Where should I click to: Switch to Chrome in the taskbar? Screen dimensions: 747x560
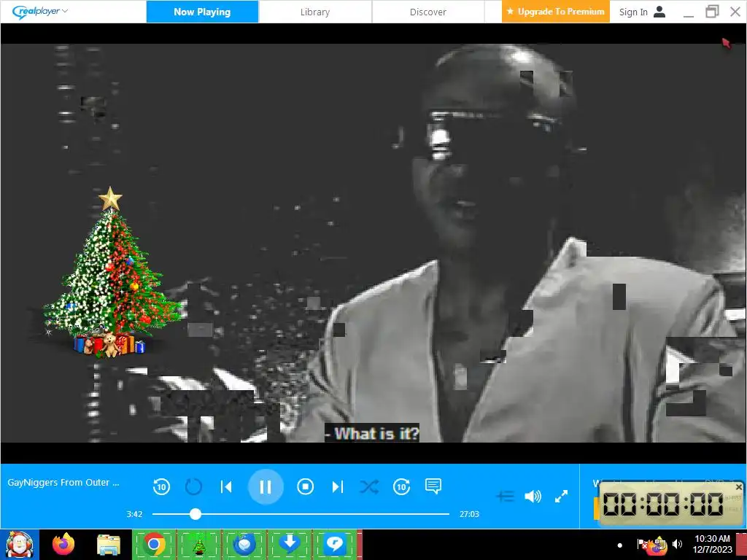[x=154, y=545]
